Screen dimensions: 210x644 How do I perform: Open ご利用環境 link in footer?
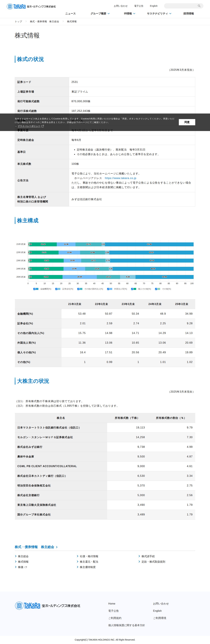[159, 618]
